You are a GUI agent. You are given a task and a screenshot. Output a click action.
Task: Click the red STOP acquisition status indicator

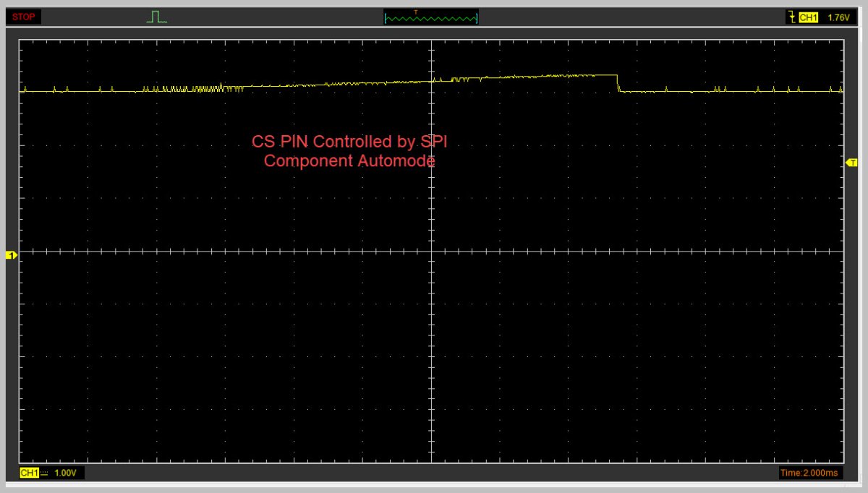click(22, 17)
